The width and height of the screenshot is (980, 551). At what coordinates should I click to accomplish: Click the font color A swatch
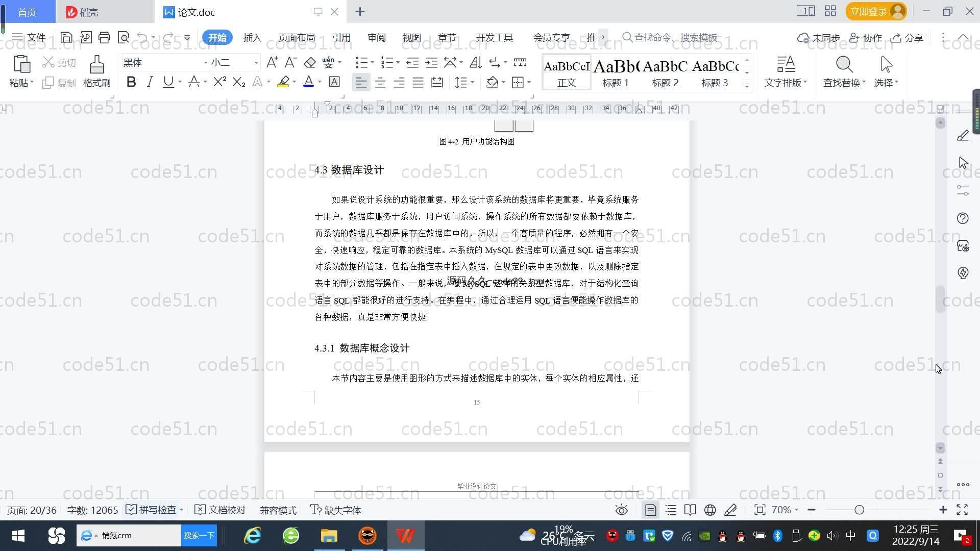(x=308, y=82)
